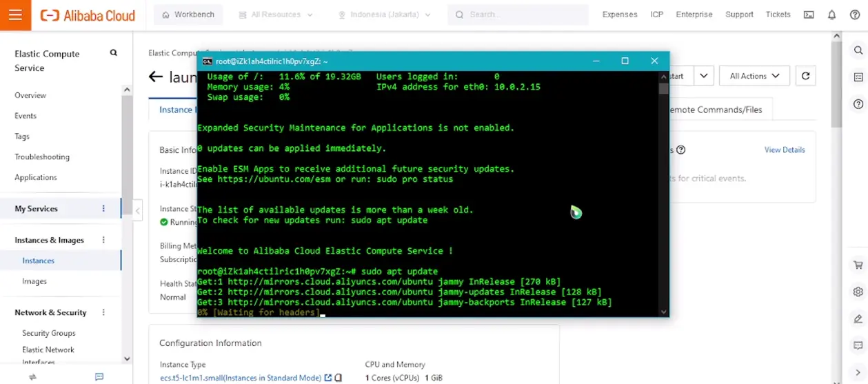
Task: Open Tickets menu
Action: coord(778,14)
